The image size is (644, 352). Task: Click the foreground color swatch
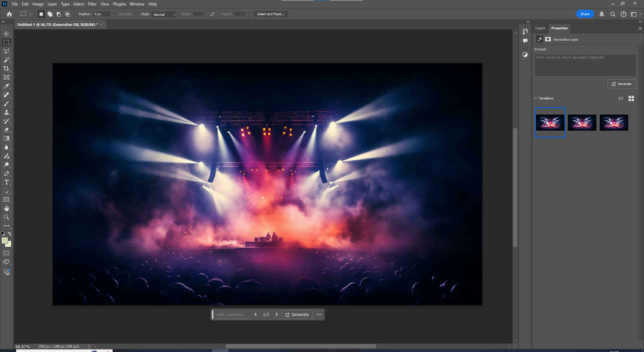(x=5, y=241)
